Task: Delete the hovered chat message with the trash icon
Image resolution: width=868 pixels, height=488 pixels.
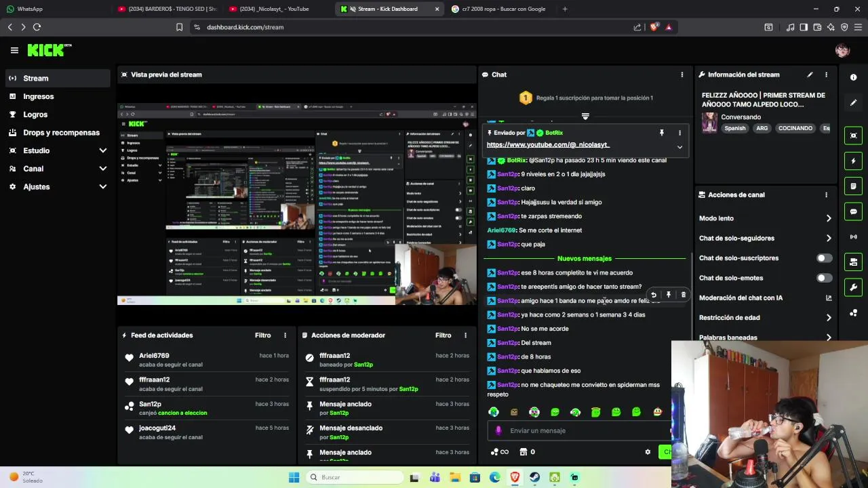Action: pos(684,295)
